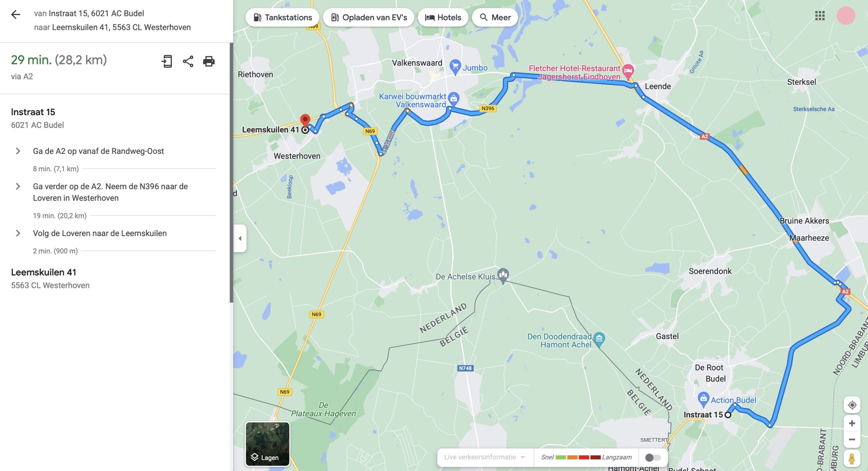Zoom out on the map
The width and height of the screenshot is (868, 471).
click(852, 439)
